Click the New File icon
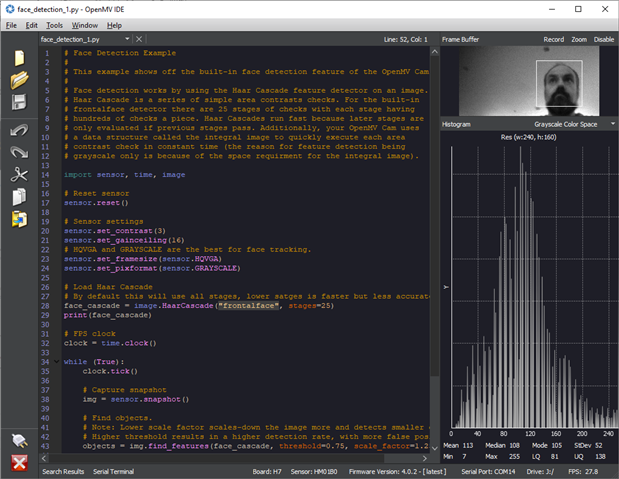This screenshot has width=619, height=479. [18, 58]
